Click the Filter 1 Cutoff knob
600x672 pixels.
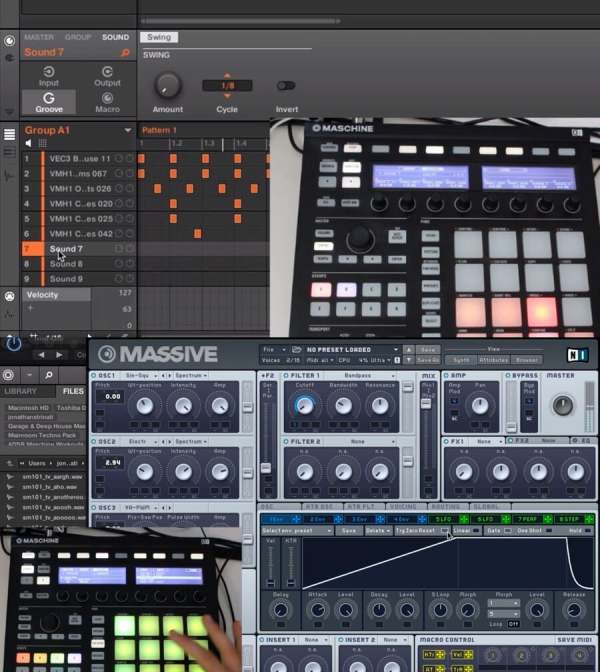[x=305, y=405]
